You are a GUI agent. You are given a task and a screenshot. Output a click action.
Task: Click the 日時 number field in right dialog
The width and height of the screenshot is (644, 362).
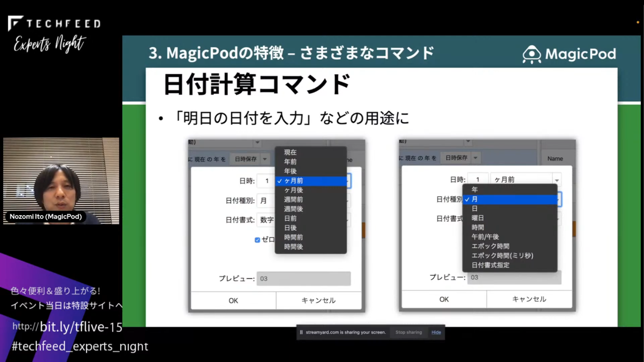pos(477,180)
